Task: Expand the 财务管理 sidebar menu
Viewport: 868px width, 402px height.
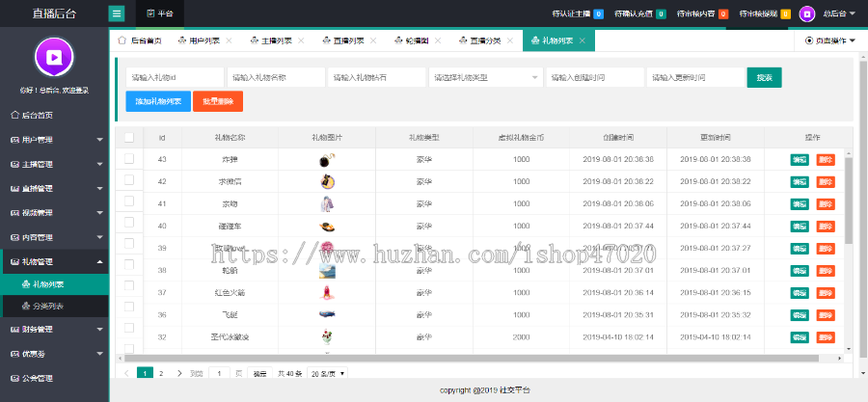Action: coord(54,330)
